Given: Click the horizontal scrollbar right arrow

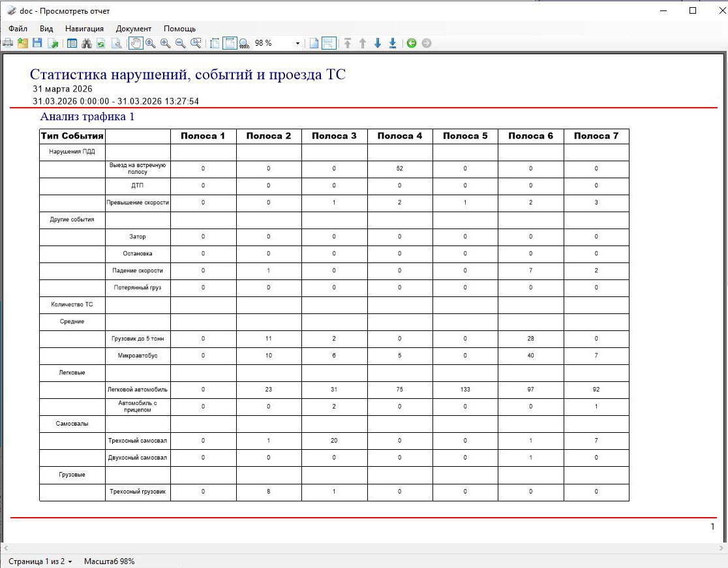Looking at the screenshot, I should 721,548.
